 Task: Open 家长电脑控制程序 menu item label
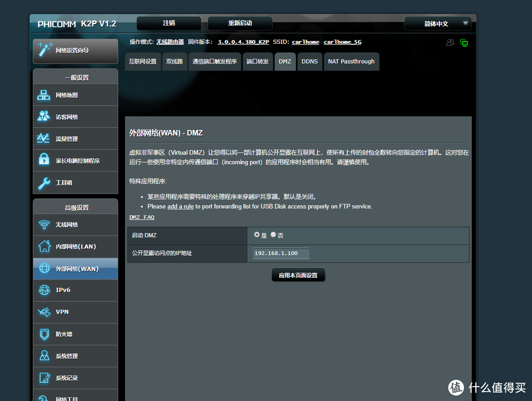click(78, 161)
